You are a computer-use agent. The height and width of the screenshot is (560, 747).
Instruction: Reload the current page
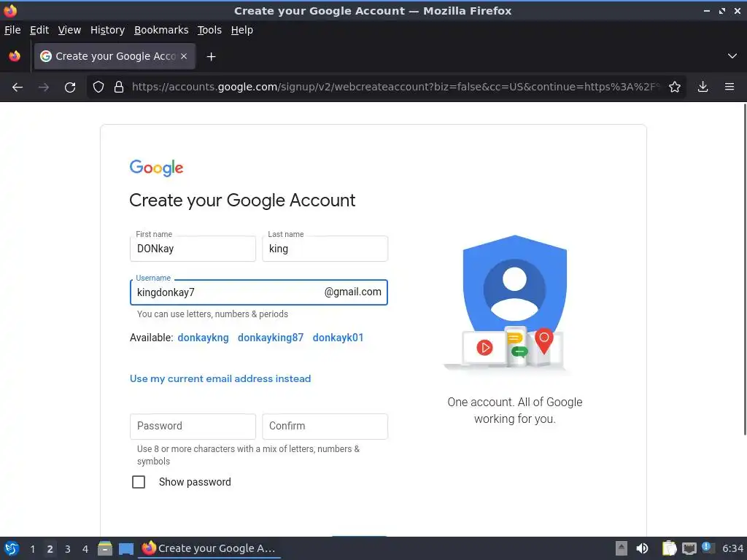point(70,87)
